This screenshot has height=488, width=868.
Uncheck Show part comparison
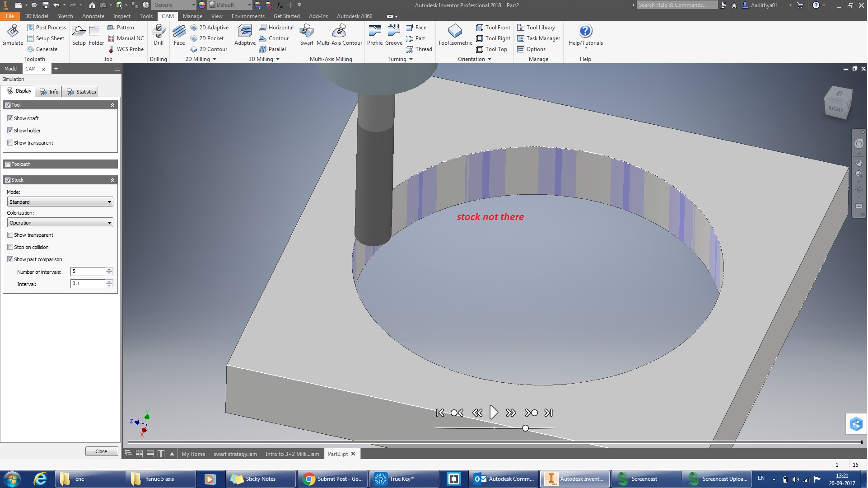point(10,259)
